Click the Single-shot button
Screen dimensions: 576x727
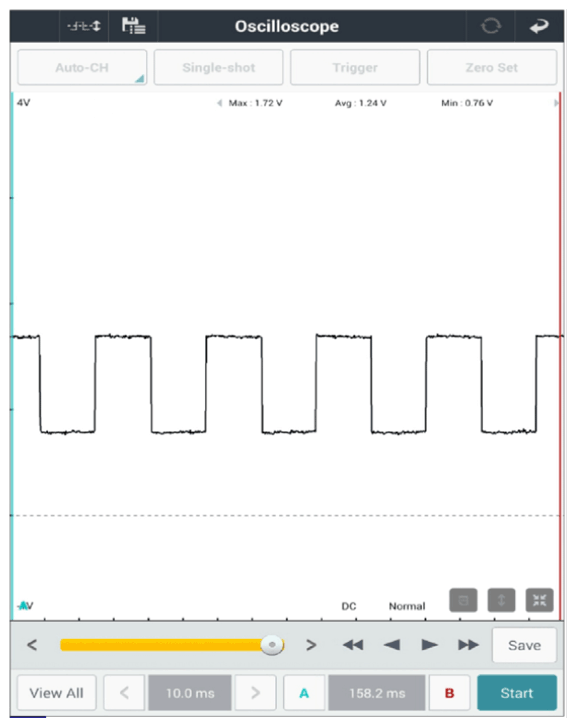click(x=218, y=68)
